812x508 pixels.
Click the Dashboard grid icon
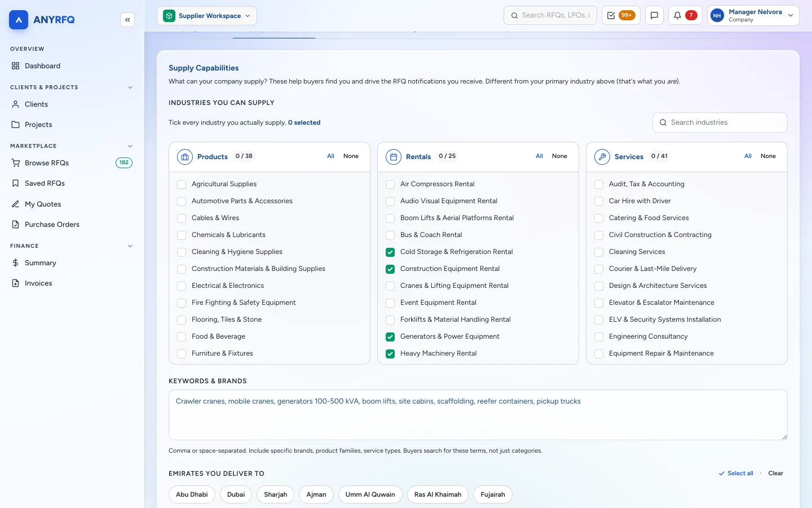point(16,66)
